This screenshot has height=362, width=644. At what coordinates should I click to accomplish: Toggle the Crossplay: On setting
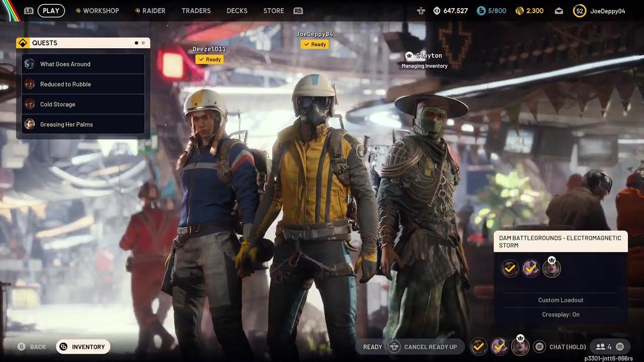pos(560,315)
